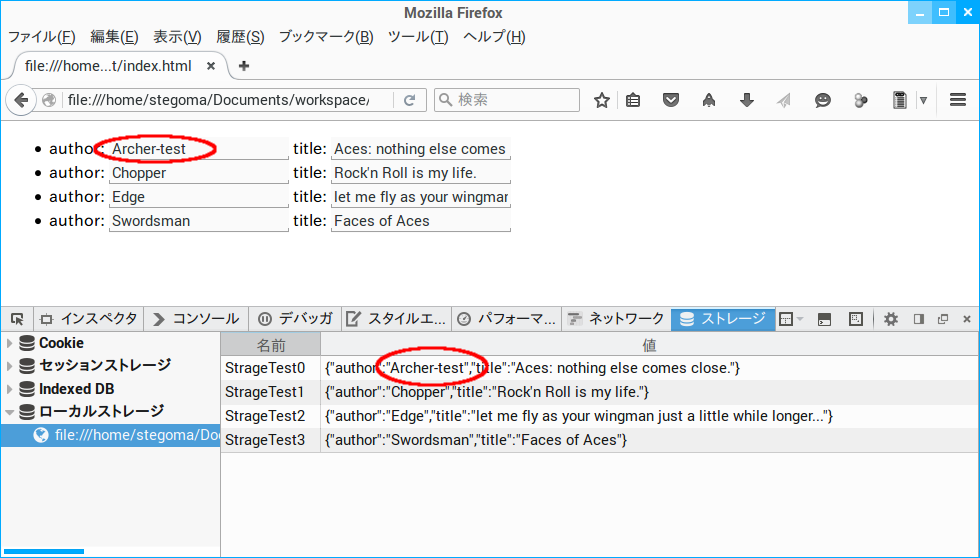
Task: Click the 'let me fly as your wingman' title field
Action: pos(421,197)
